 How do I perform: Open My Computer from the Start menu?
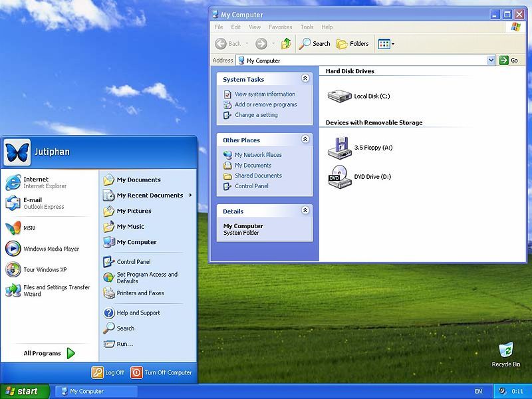[x=130, y=242]
